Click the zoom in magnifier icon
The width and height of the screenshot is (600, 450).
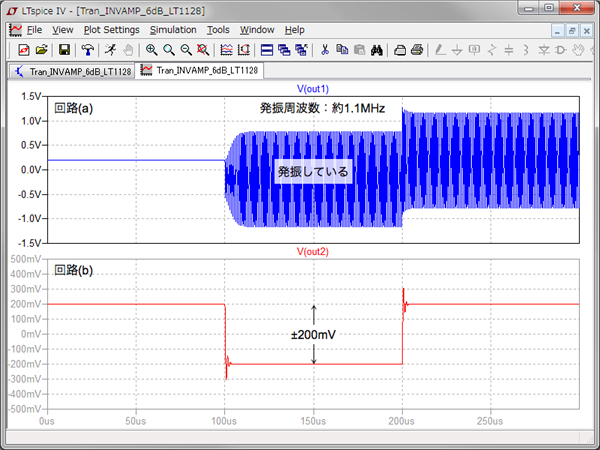(x=152, y=49)
